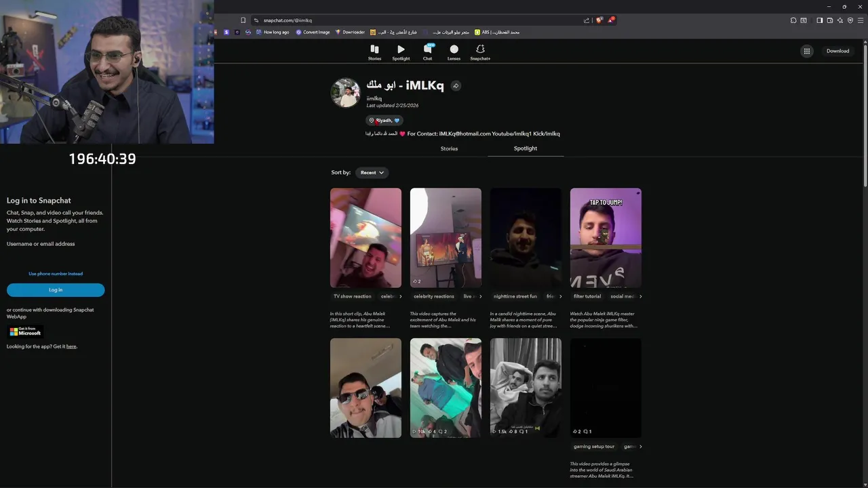Image resolution: width=868 pixels, height=488 pixels.
Task: Open the celebrity reactions video thumbnail
Action: point(446,238)
